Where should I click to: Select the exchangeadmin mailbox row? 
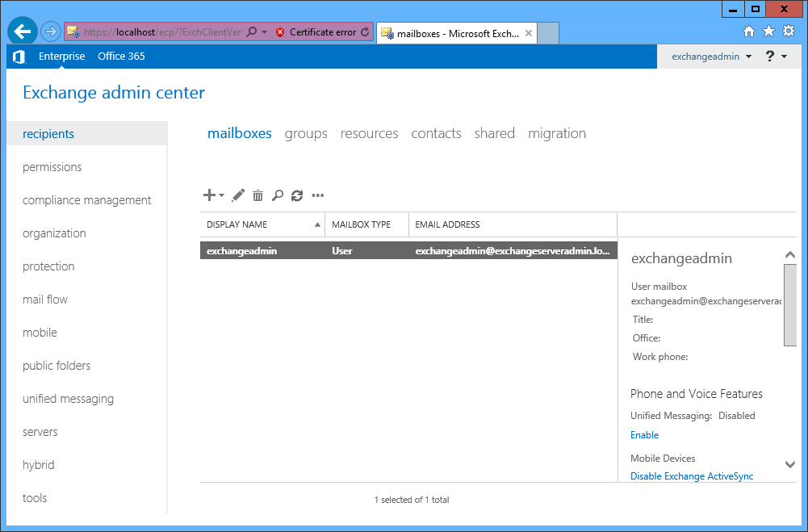pyautogui.click(x=408, y=250)
